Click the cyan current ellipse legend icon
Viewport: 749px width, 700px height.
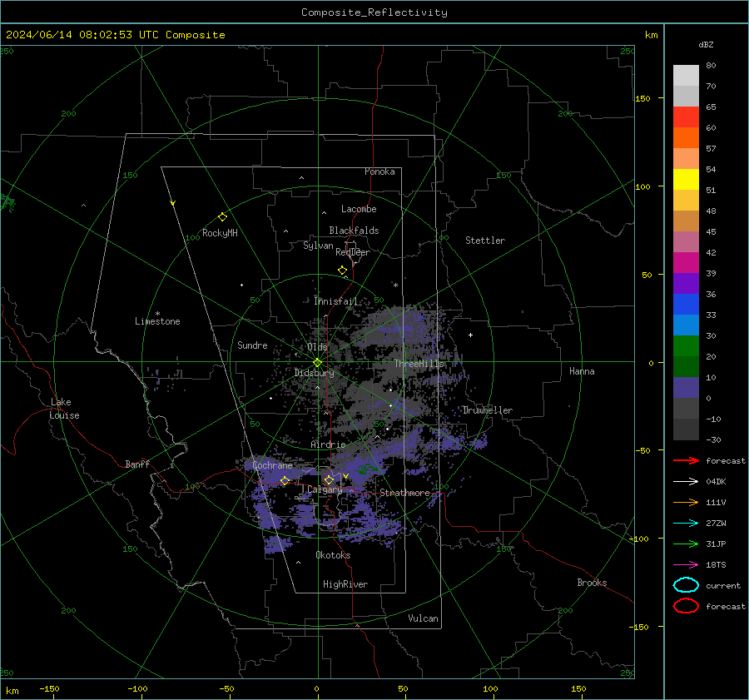click(x=686, y=585)
